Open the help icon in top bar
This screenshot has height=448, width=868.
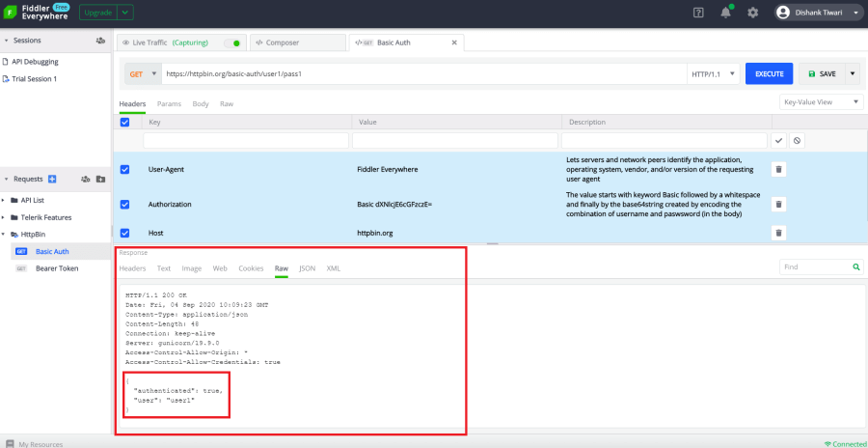tap(698, 13)
